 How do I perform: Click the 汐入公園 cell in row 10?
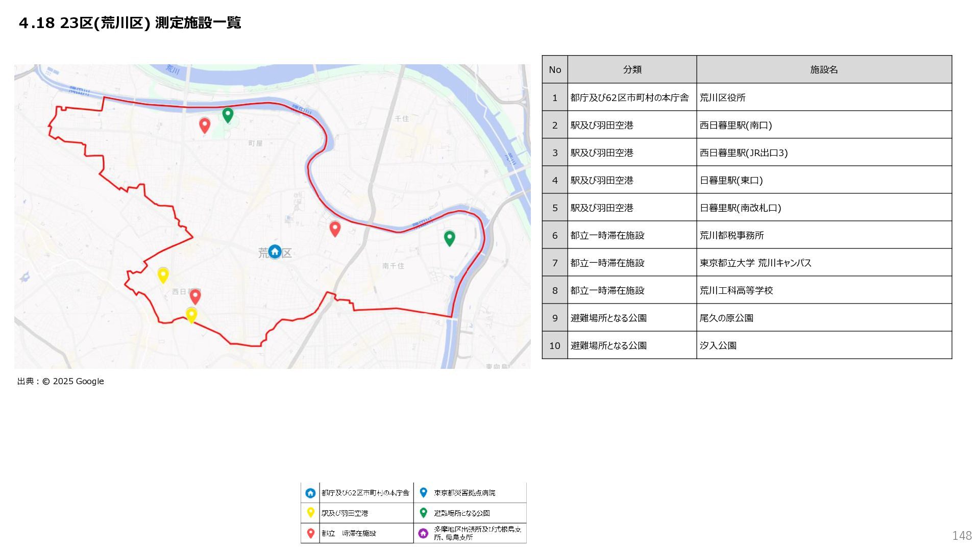[x=718, y=345]
